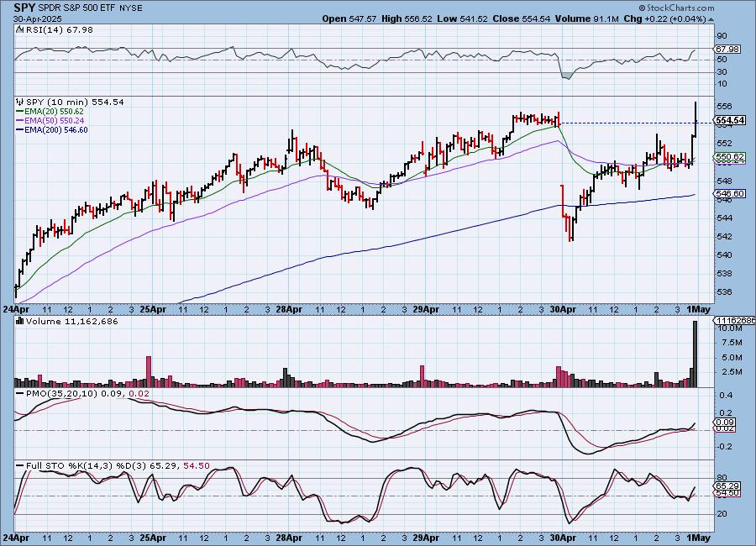Click the 30-Apr-2025 date text
The image size is (756, 546).
[37, 19]
